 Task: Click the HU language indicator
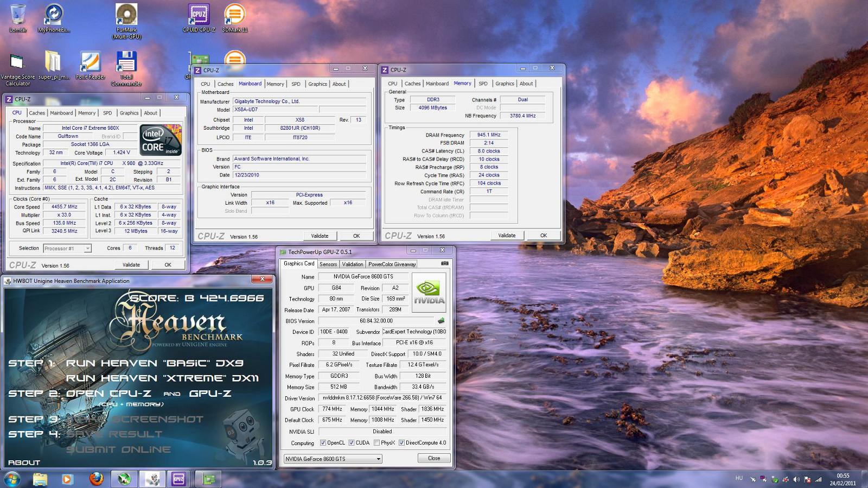point(739,478)
